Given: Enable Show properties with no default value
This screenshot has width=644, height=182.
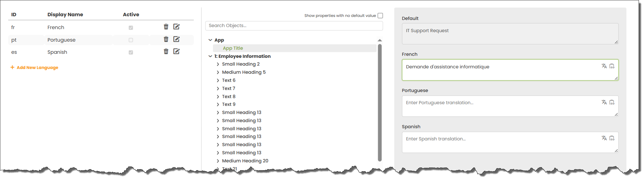Looking at the screenshot, I should (x=380, y=16).
